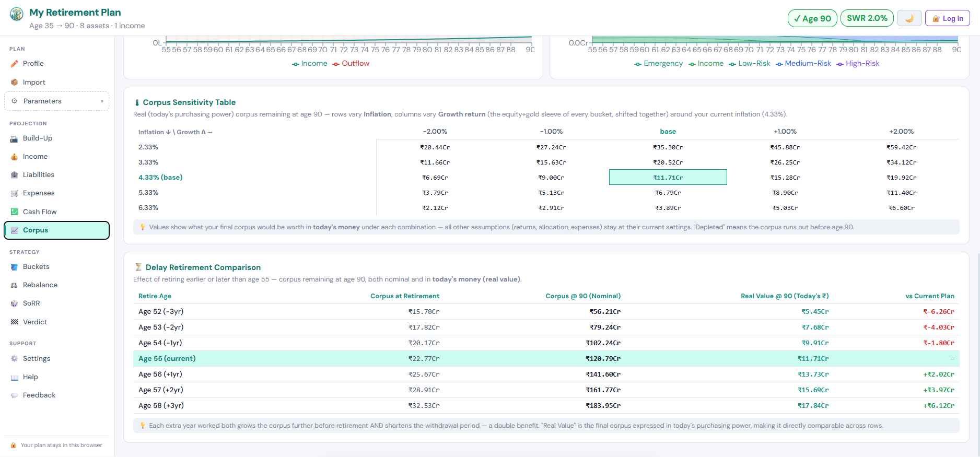Select Buckets menu item
Image resolution: width=980 pixels, height=457 pixels.
(56, 267)
